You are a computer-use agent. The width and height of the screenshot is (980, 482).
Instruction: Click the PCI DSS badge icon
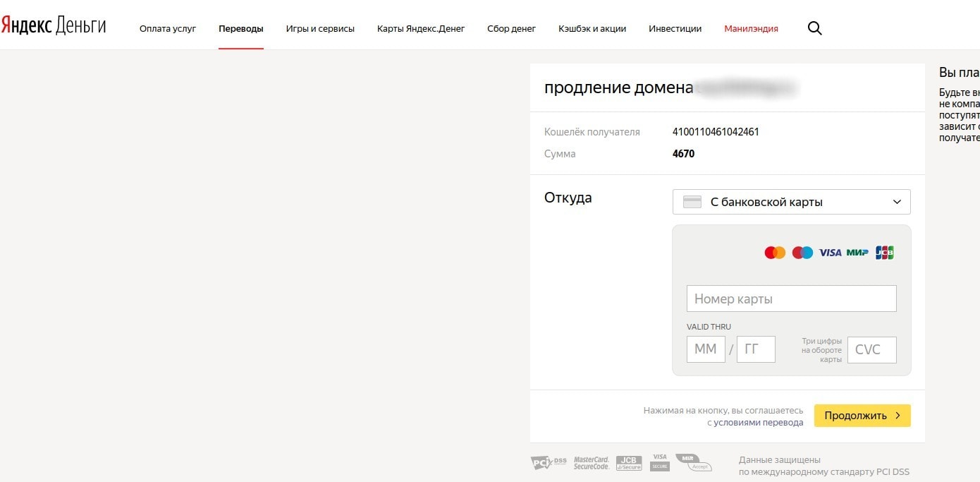(x=549, y=462)
